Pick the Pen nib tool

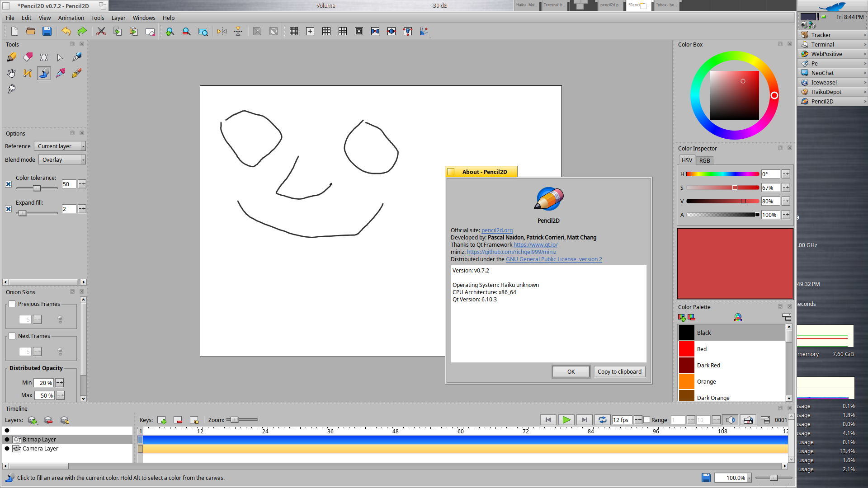click(76, 57)
